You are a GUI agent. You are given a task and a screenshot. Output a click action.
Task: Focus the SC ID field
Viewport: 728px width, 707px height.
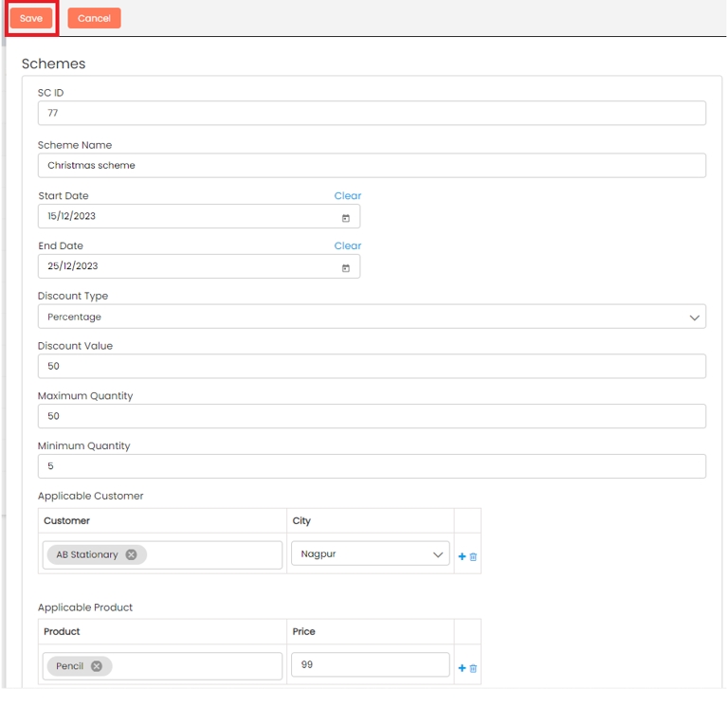(372, 113)
